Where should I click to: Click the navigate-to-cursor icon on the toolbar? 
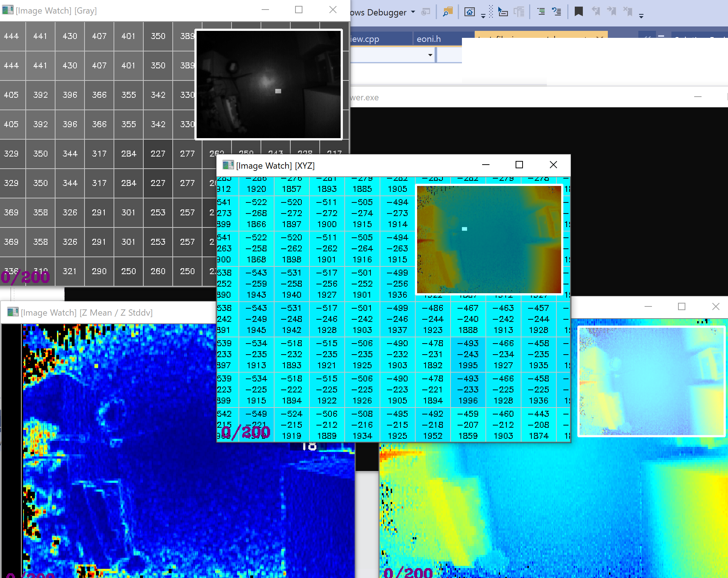(x=503, y=11)
